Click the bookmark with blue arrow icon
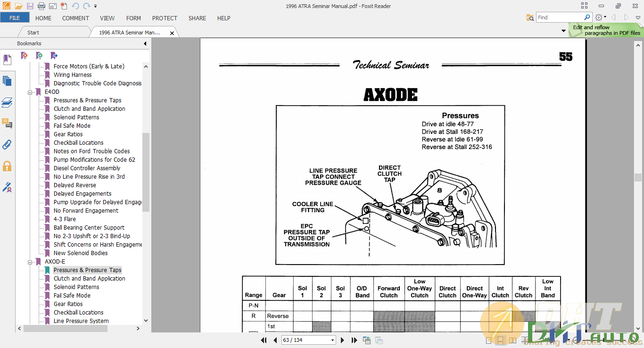Image resolution: width=644 pixels, height=348 pixels. [x=54, y=55]
